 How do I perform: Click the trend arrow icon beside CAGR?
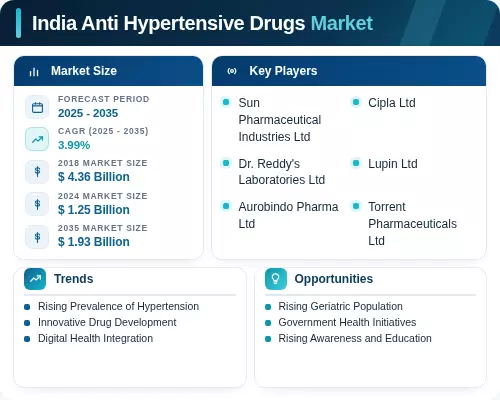37,139
